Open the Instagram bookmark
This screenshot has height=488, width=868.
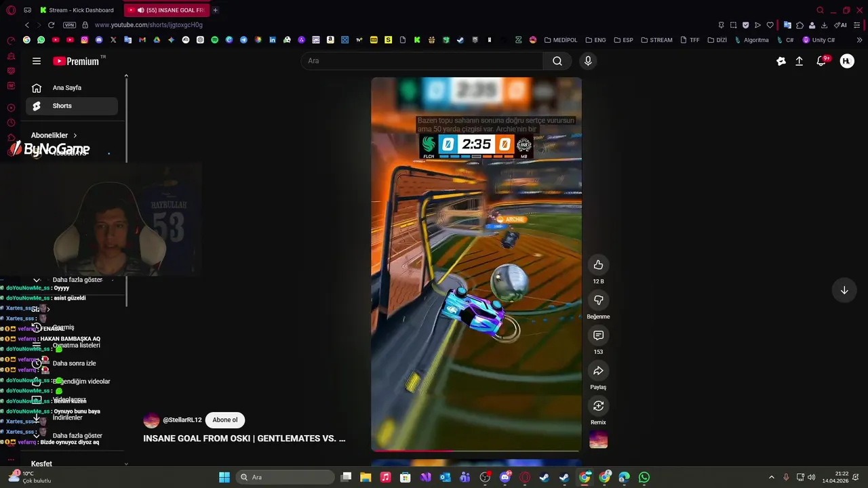point(84,40)
